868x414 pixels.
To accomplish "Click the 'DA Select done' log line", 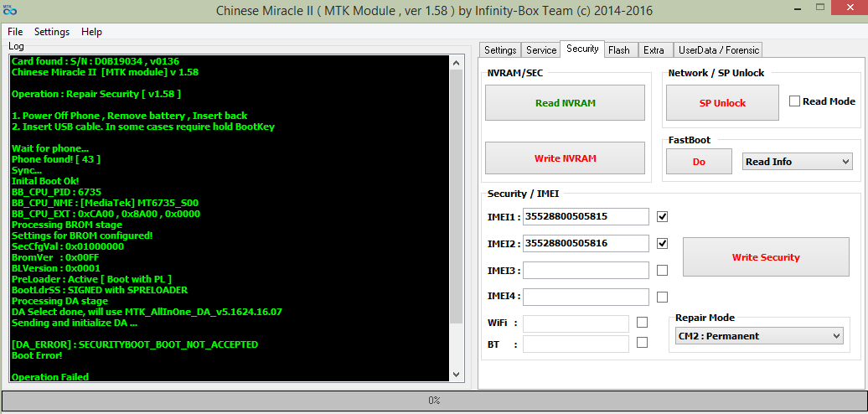I will (147, 312).
